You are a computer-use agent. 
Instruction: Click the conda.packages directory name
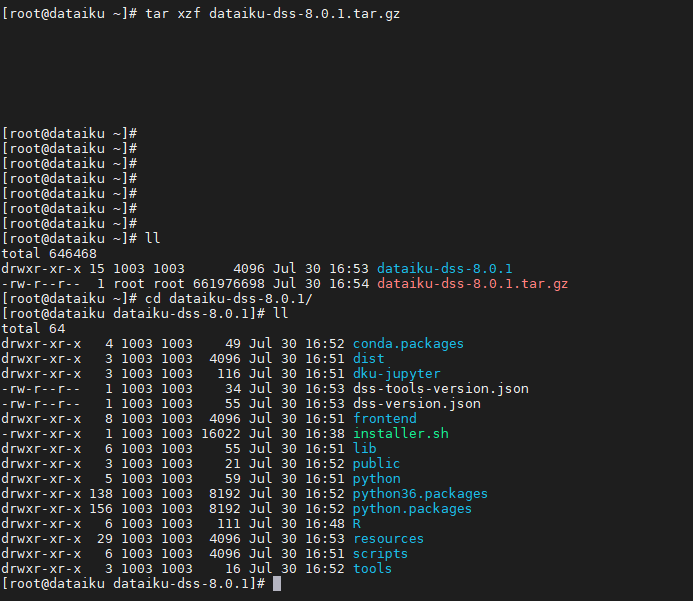click(x=408, y=344)
